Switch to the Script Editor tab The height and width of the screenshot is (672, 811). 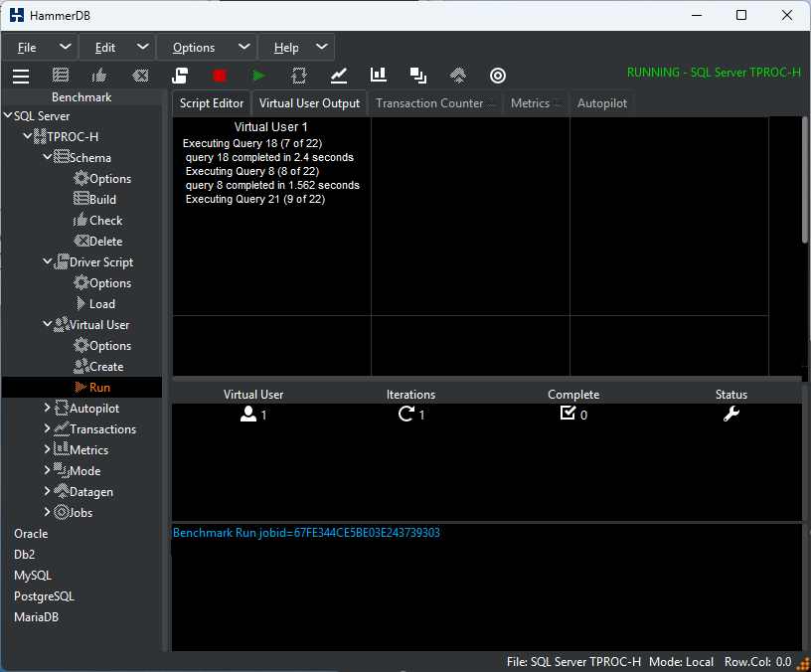(212, 103)
